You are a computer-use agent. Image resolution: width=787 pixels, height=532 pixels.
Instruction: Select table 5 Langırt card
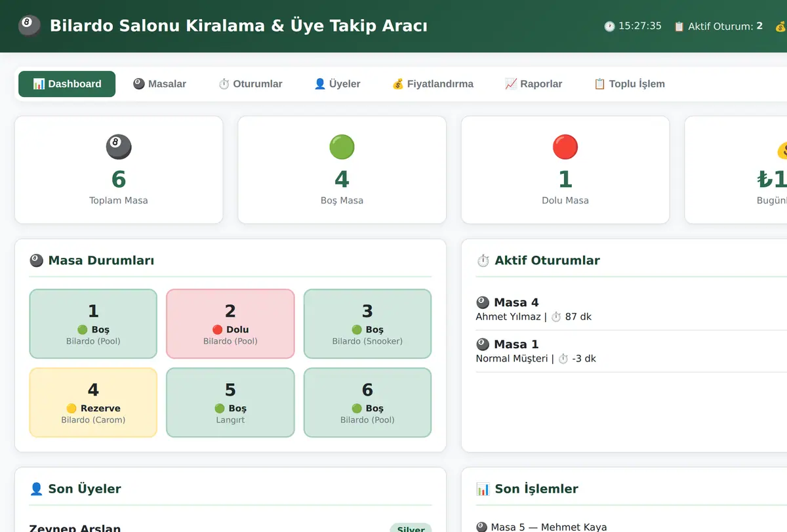[x=230, y=403]
